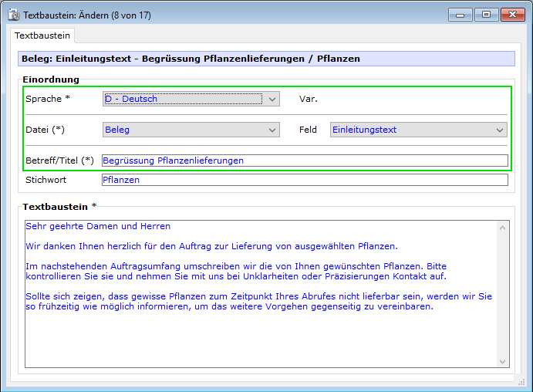Click the blue 'Beleg: Einleitungstext' header banner
The height and width of the screenshot is (392, 533).
coord(265,59)
